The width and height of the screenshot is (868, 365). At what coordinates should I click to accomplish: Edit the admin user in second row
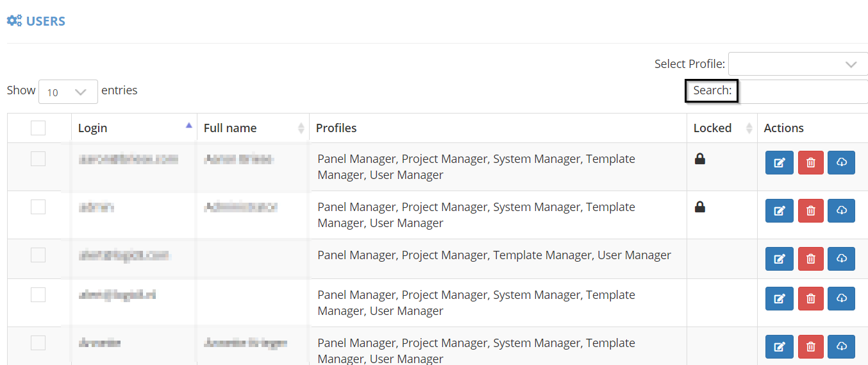(780, 210)
